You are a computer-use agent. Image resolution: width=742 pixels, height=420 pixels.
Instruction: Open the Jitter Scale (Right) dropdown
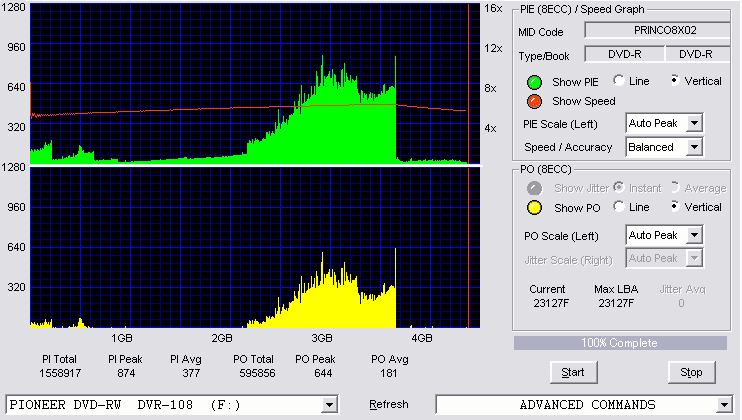[x=694, y=258]
